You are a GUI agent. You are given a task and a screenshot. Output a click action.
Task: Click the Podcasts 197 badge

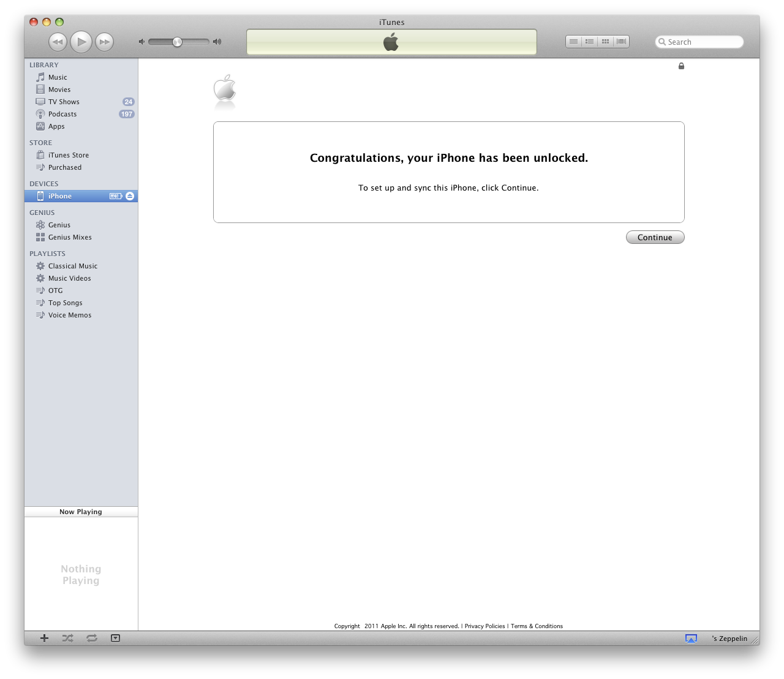tap(126, 114)
